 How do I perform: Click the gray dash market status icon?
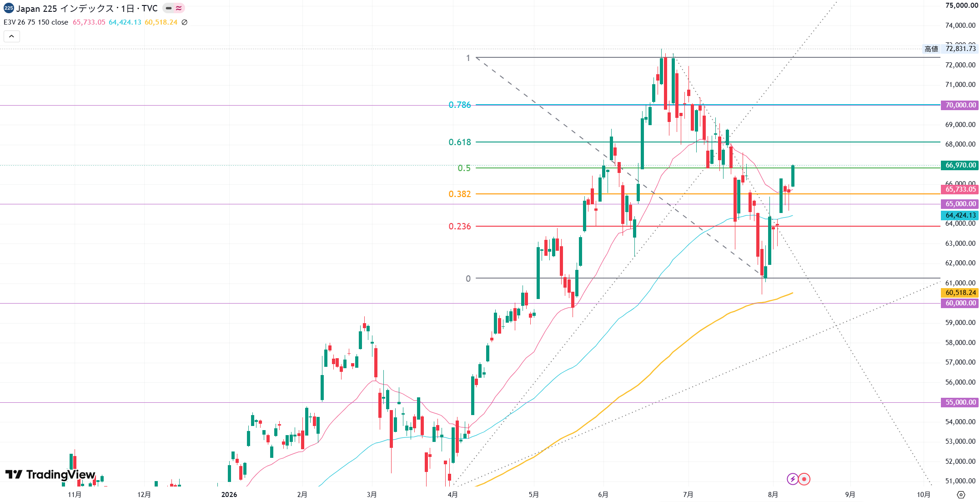[x=169, y=8]
